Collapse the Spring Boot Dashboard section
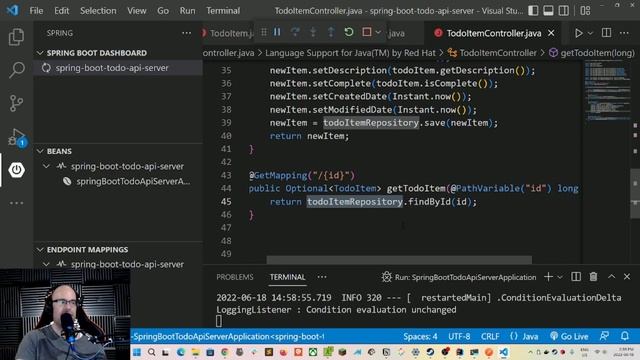640x360 pixels. 40,53
